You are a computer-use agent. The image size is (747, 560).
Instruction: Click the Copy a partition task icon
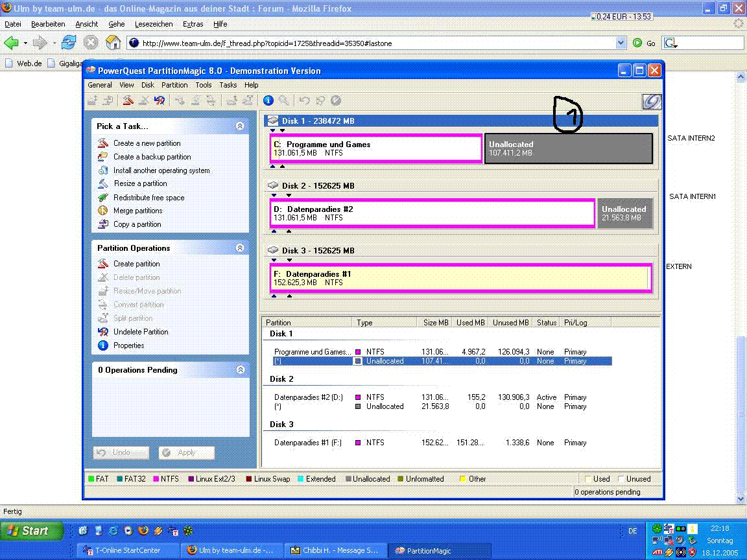103,224
